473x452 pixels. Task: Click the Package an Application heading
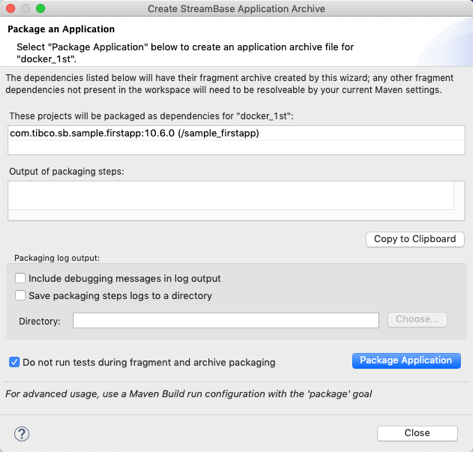tap(61, 29)
